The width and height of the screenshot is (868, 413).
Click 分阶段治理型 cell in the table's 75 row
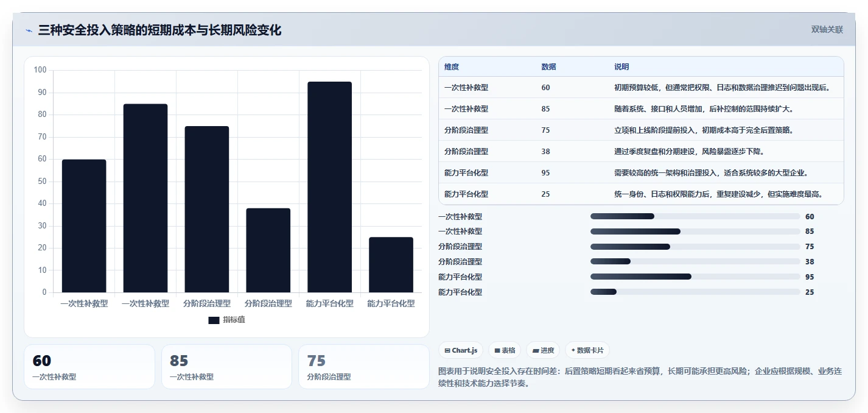(466, 130)
